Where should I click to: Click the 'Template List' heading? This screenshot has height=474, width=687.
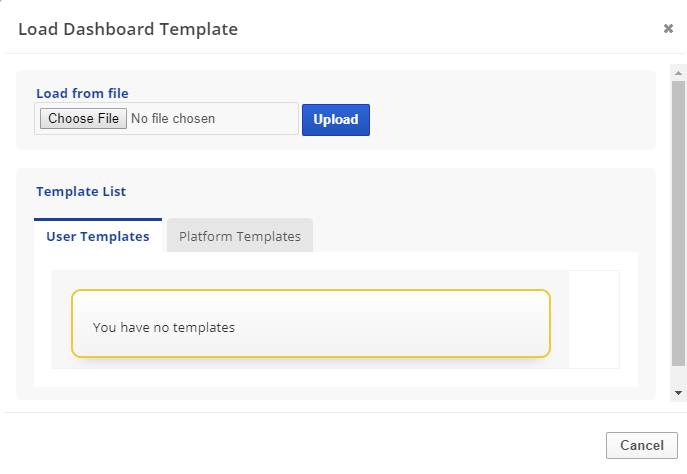click(x=81, y=191)
